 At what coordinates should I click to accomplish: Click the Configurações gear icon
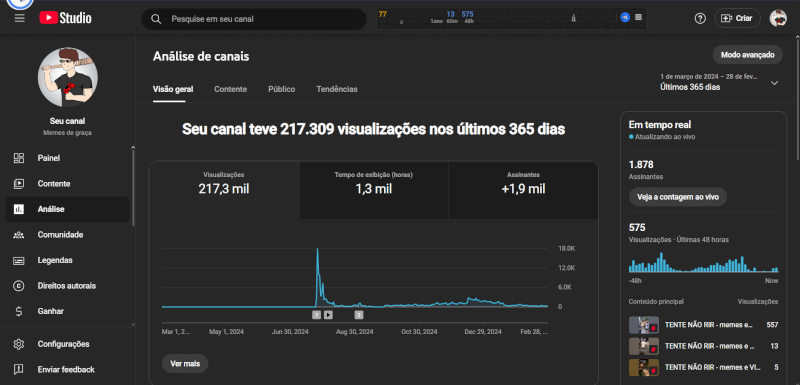tap(19, 344)
